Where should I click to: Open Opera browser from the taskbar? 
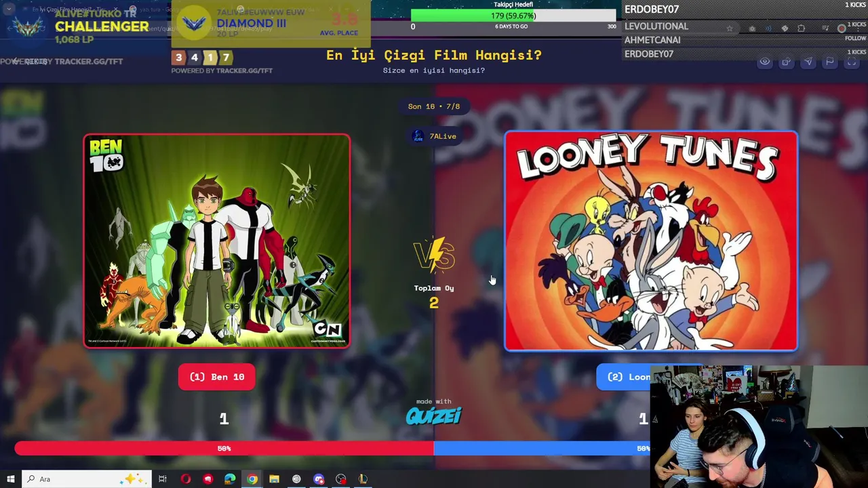point(185,479)
